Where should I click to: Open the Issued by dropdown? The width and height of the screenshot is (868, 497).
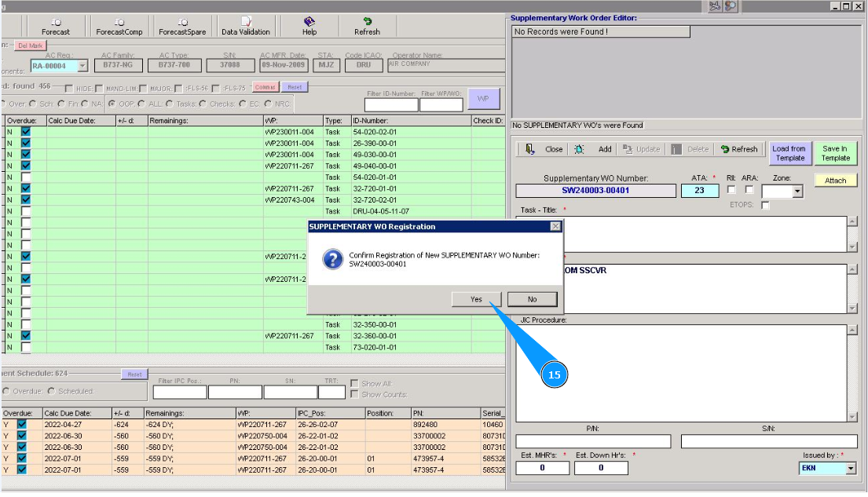pyautogui.click(x=851, y=469)
